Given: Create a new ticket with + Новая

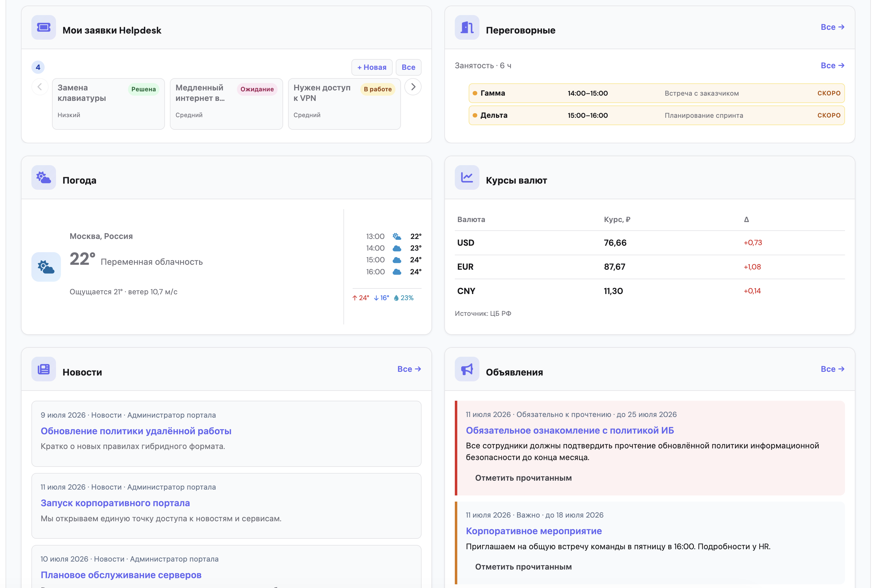Looking at the screenshot, I should point(371,67).
